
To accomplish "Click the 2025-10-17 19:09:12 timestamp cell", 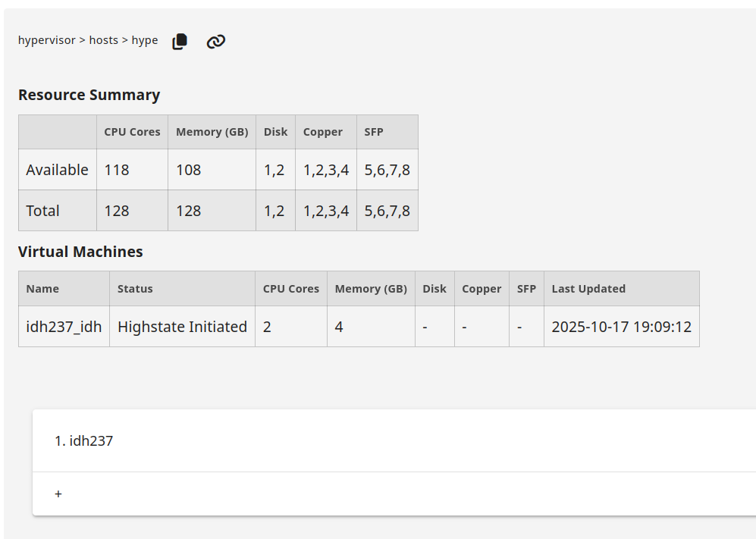I will (621, 327).
